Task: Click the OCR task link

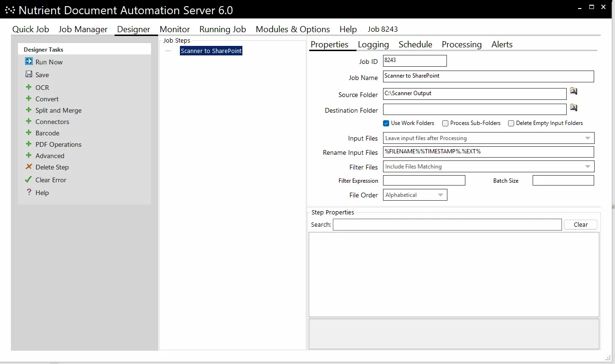Action: tap(42, 88)
